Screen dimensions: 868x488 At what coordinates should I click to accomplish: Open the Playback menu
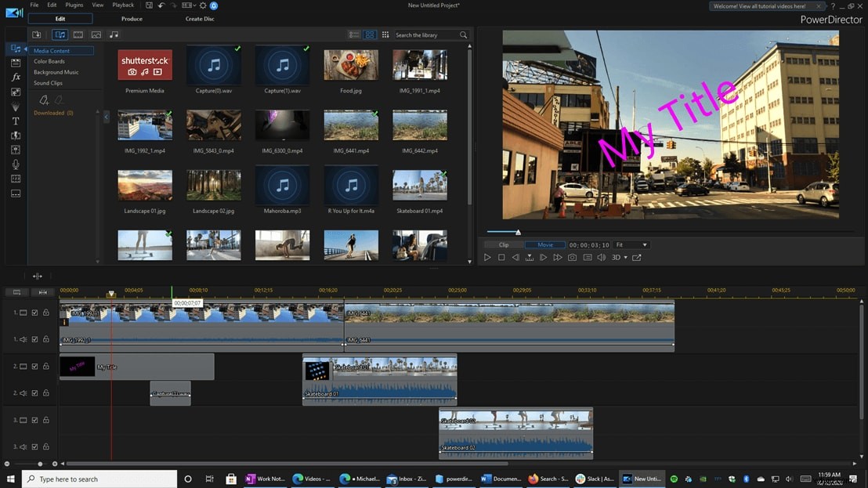(x=123, y=5)
